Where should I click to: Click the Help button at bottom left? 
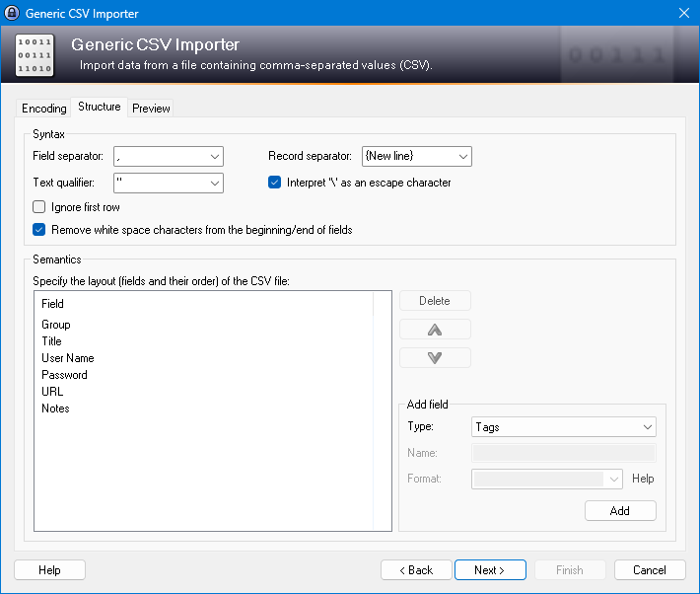pyautogui.click(x=49, y=570)
